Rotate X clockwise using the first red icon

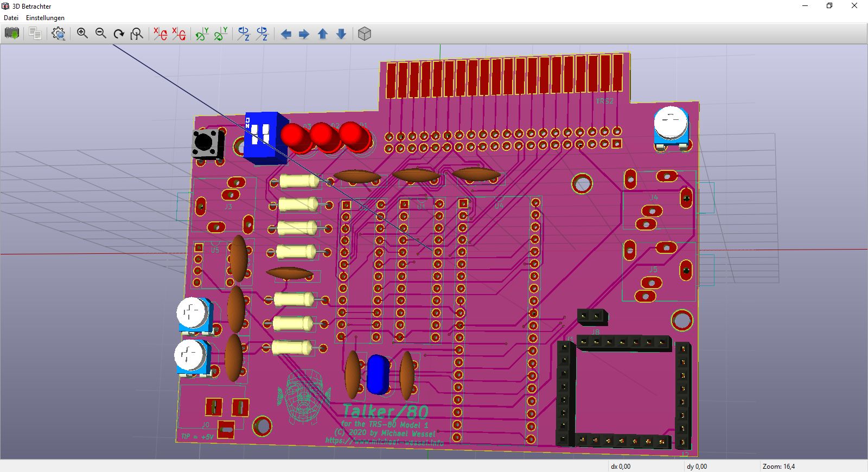pyautogui.click(x=160, y=34)
